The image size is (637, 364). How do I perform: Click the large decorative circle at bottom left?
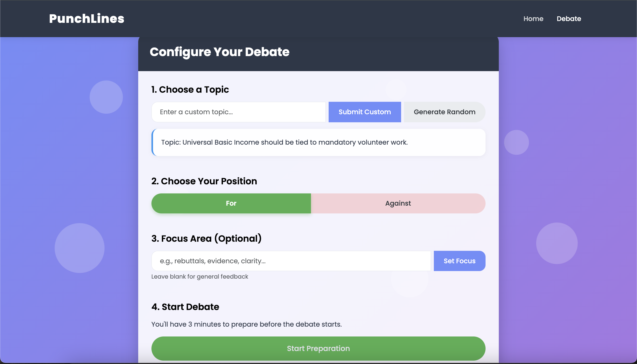(79, 248)
